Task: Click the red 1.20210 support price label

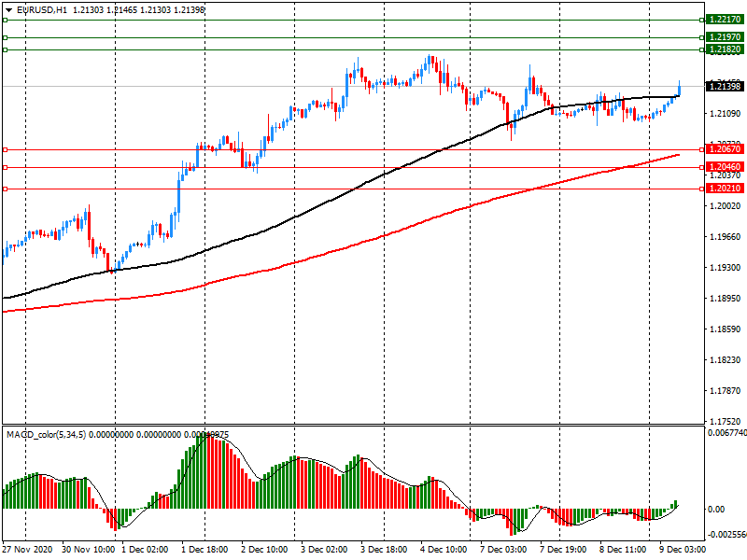Action: [725, 189]
